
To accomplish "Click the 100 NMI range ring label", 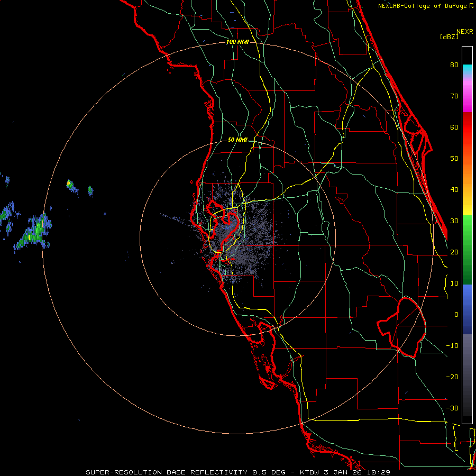I will [237, 42].
